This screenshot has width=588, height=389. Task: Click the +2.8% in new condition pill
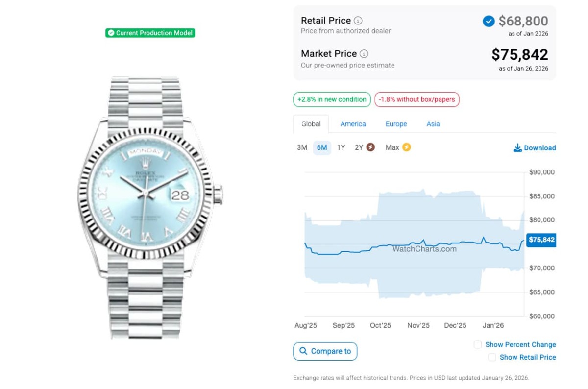(332, 99)
